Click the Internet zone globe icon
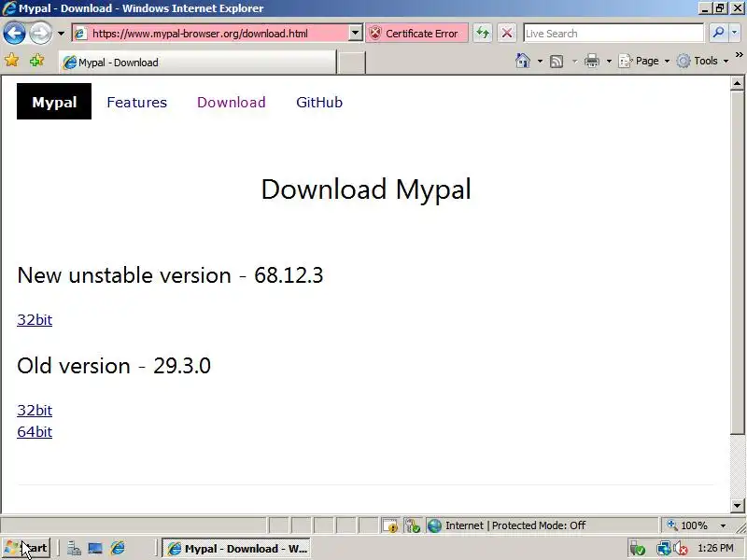 (434, 525)
